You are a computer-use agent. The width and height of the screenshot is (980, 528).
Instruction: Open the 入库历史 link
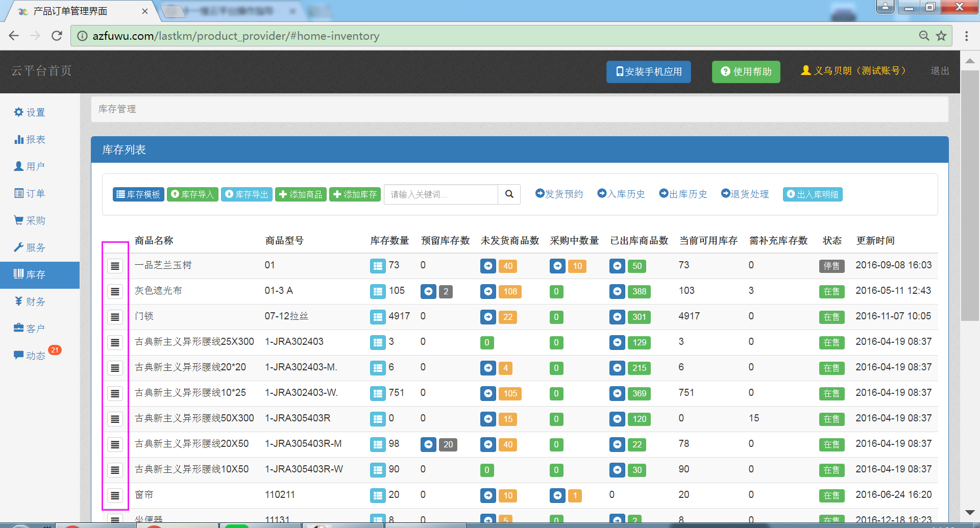click(x=621, y=194)
